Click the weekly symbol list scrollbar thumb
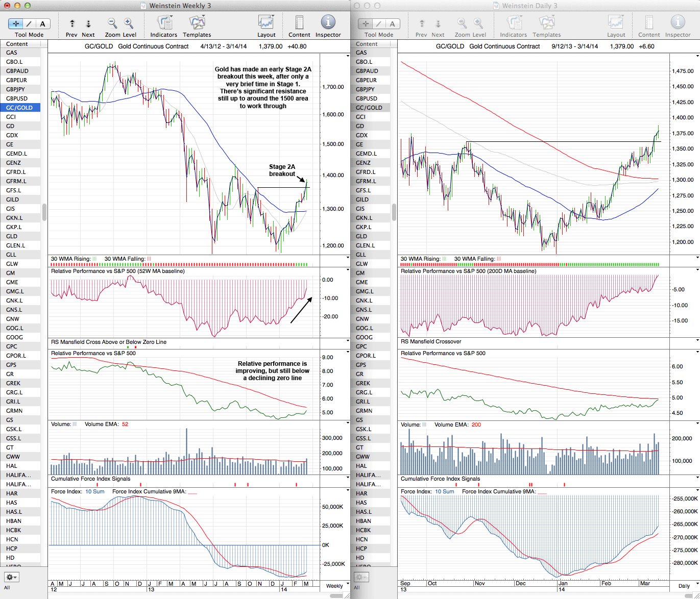 coord(44,212)
